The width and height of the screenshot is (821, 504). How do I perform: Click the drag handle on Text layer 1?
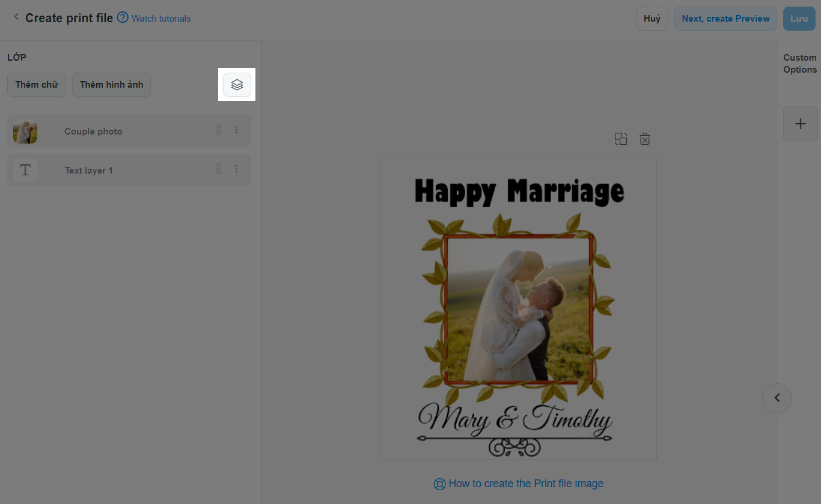[218, 169]
